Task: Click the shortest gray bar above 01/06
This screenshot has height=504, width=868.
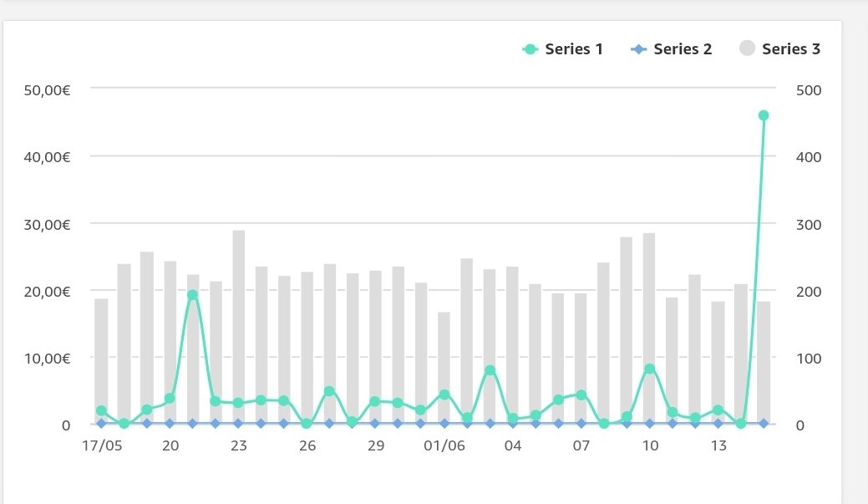Action: tap(444, 368)
